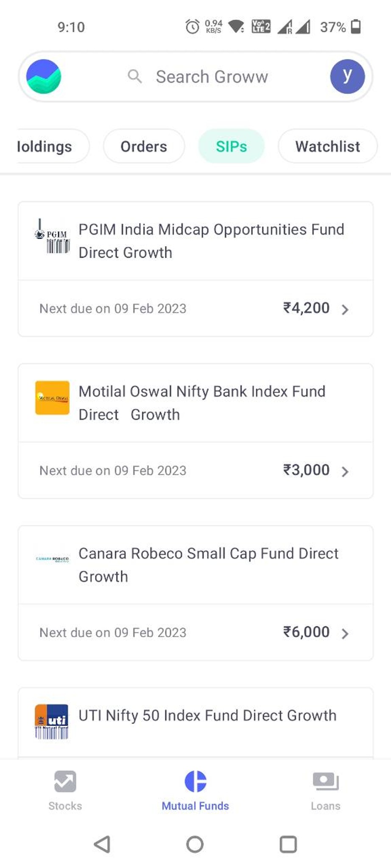This screenshot has width=391, height=868.
Task: Switch to the Watchlist tab
Action: pos(328,146)
